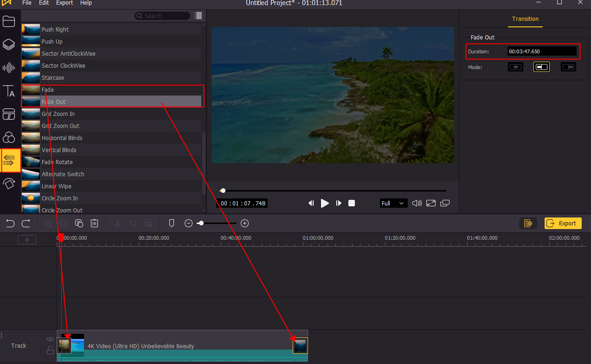Select the Audio panel in the sidebar
The width and height of the screenshot is (591, 364).
[x=9, y=67]
